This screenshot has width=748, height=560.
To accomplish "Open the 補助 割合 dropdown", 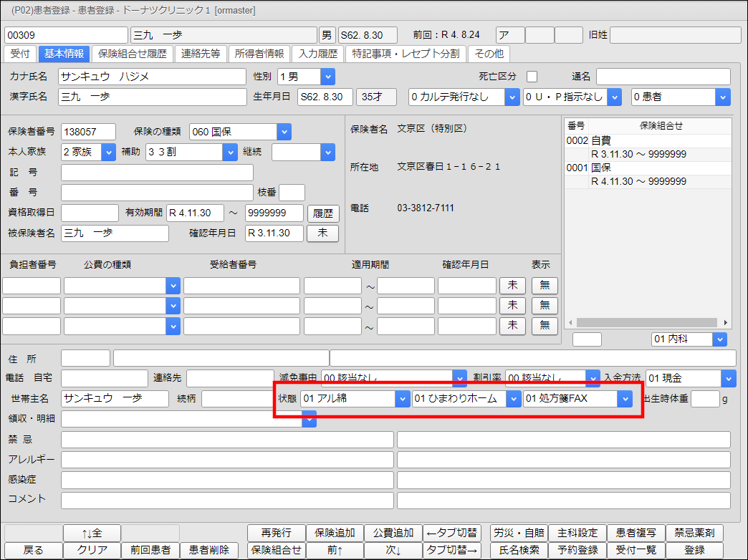I will 229,152.
